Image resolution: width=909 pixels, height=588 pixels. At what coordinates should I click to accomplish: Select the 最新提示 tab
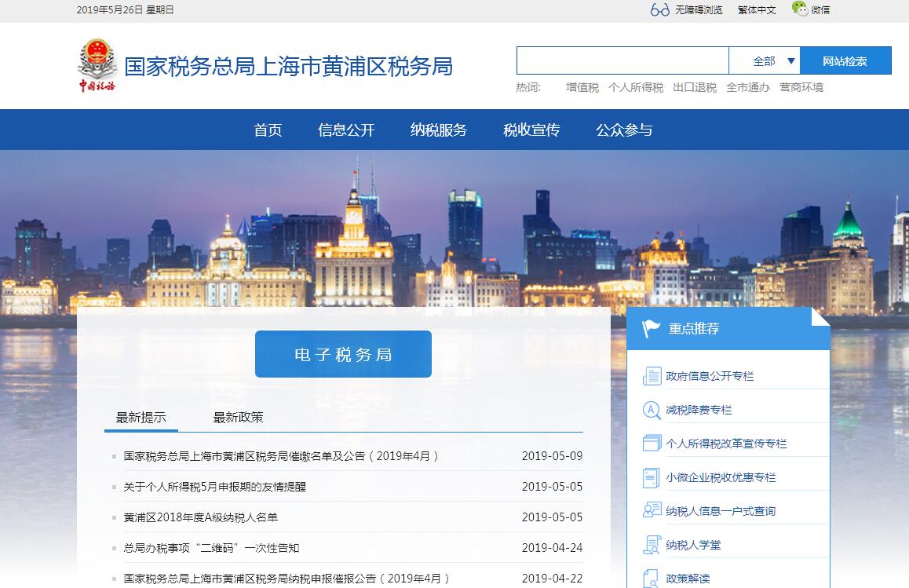141,418
